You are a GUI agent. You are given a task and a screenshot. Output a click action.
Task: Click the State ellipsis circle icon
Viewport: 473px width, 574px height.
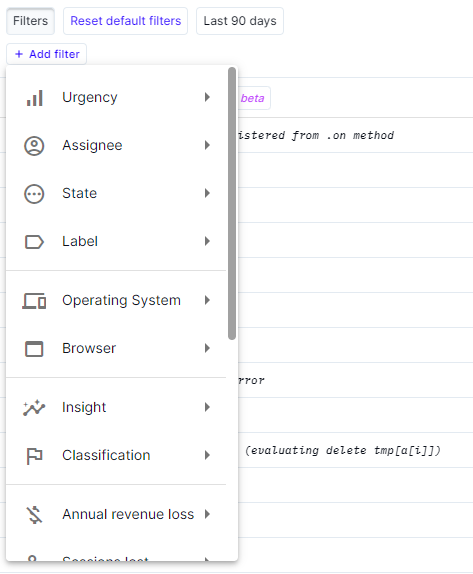[x=34, y=194]
